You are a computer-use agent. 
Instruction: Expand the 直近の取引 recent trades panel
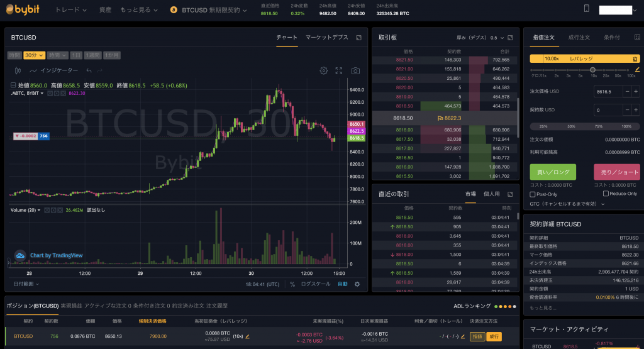click(510, 194)
